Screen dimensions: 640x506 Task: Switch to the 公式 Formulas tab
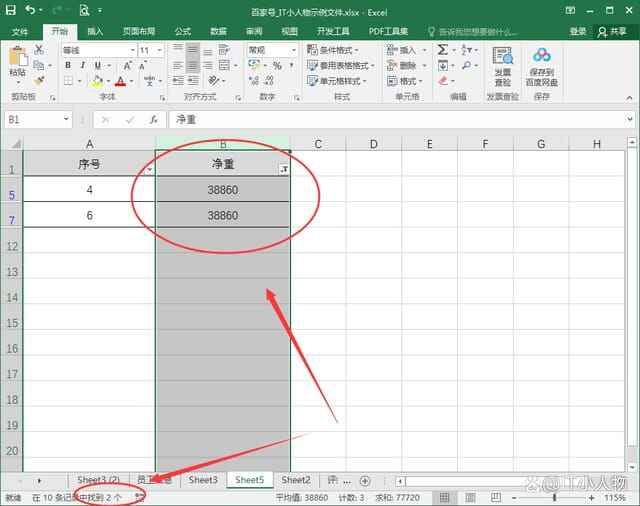[x=183, y=31]
